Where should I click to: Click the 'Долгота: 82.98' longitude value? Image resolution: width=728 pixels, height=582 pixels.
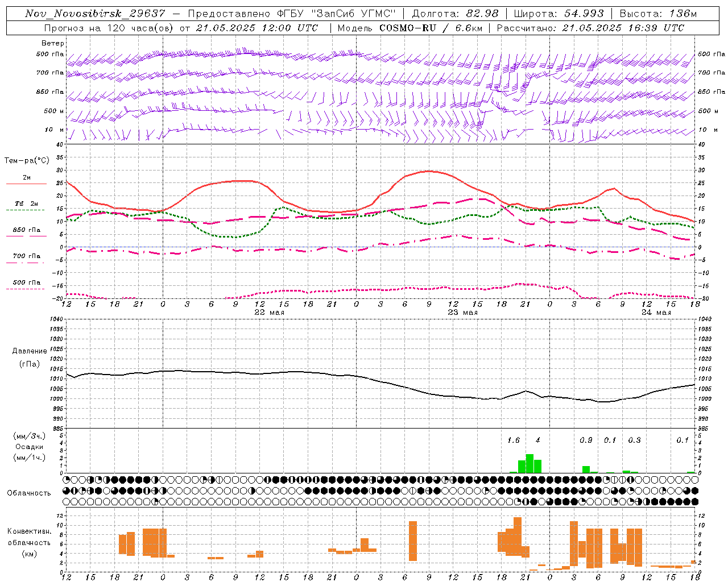(x=455, y=14)
